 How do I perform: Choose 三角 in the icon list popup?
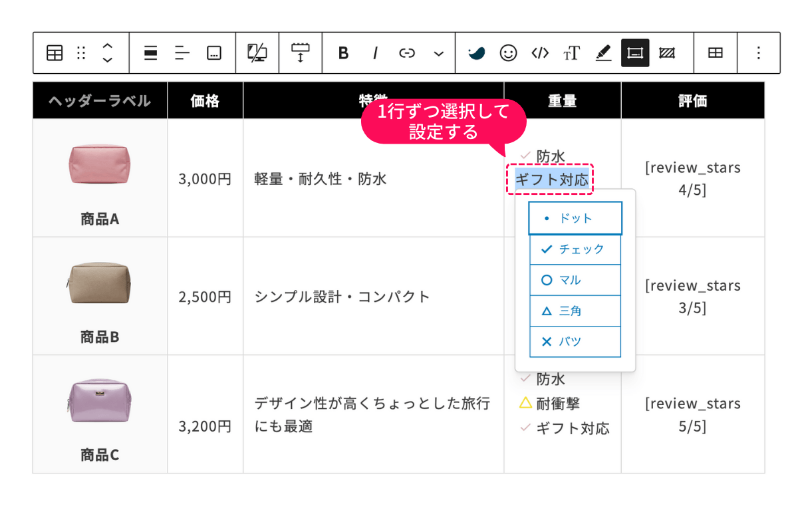pyautogui.click(x=575, y=311)
